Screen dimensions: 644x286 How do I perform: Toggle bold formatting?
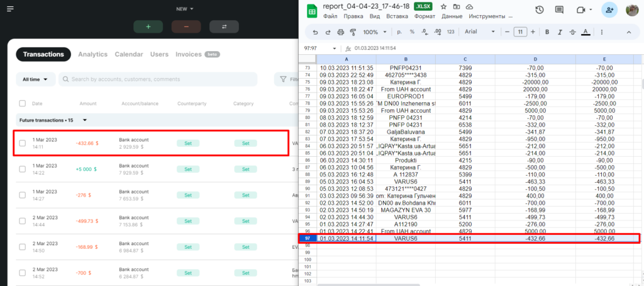tap(547, 31)
